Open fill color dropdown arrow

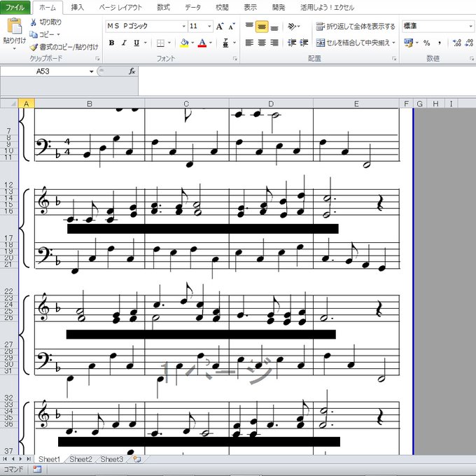coord(192,43)
